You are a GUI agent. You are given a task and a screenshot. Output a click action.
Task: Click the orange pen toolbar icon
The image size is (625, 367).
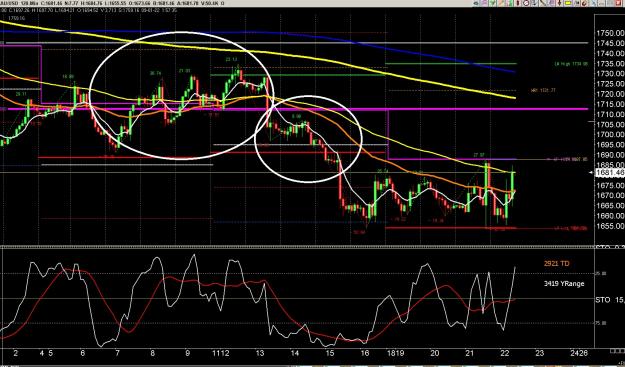pos(501,3)
